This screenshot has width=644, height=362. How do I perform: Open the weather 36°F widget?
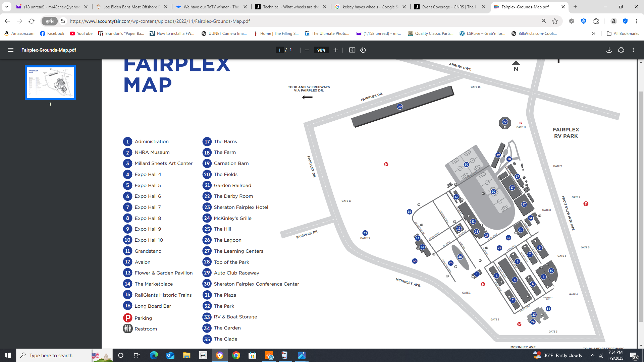point(557,355)
